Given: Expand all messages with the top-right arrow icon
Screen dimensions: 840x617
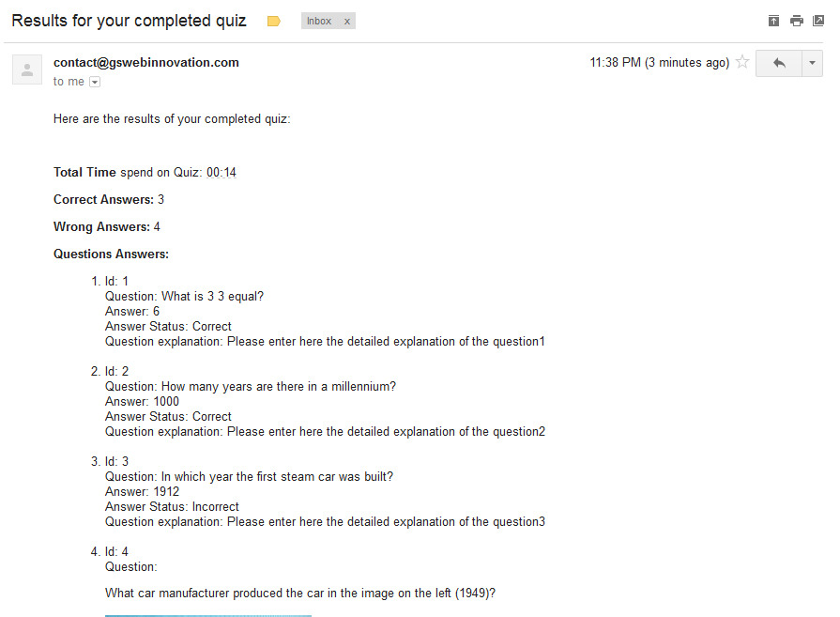Looking at the screenshot, I should (773, 21).
